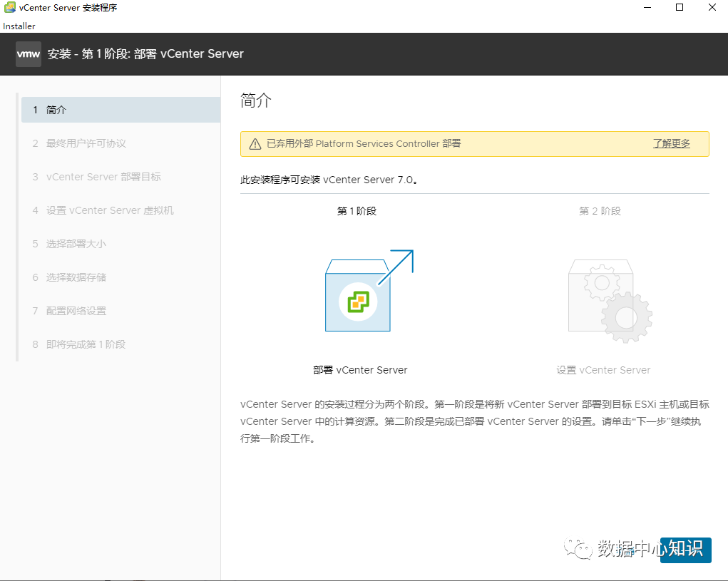Screen dimensions: 728x581
Task: Click the 第 1 阶段 heading
Action: click(357, 211)
